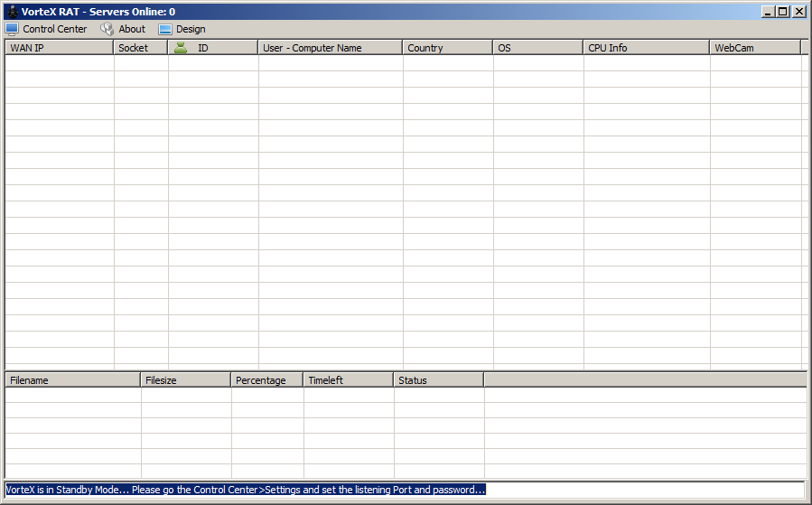Click the green user icon in ID header
812x505 pixels.
(x=181, y=48)
